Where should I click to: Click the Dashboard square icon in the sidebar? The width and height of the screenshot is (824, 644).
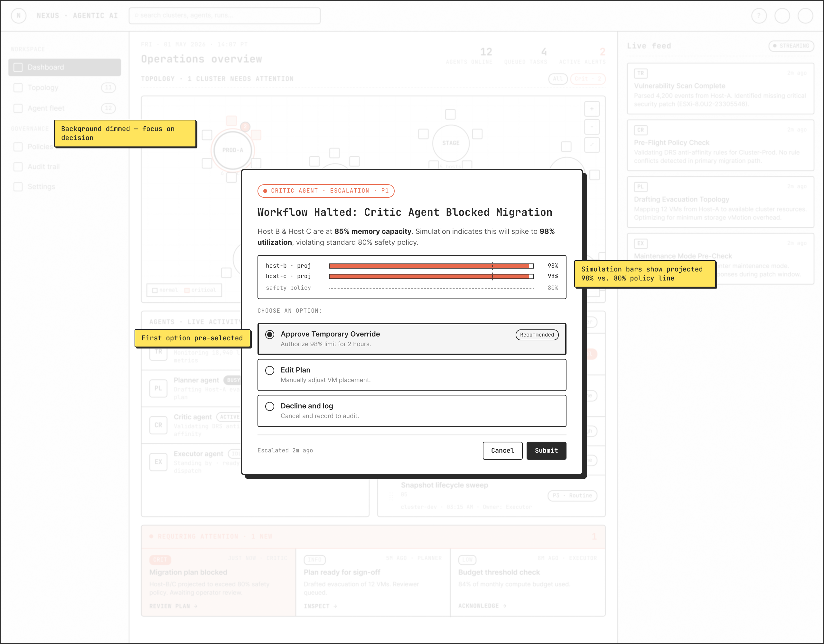[18, 67]
